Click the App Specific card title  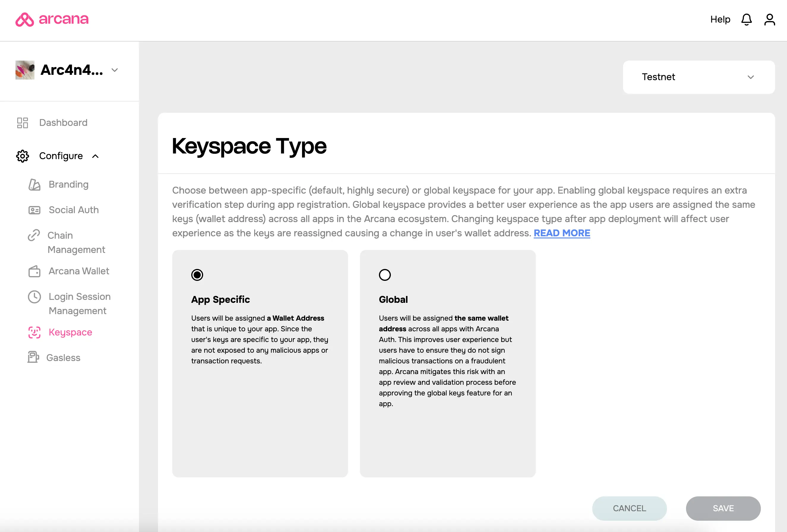tap(220, 300)
